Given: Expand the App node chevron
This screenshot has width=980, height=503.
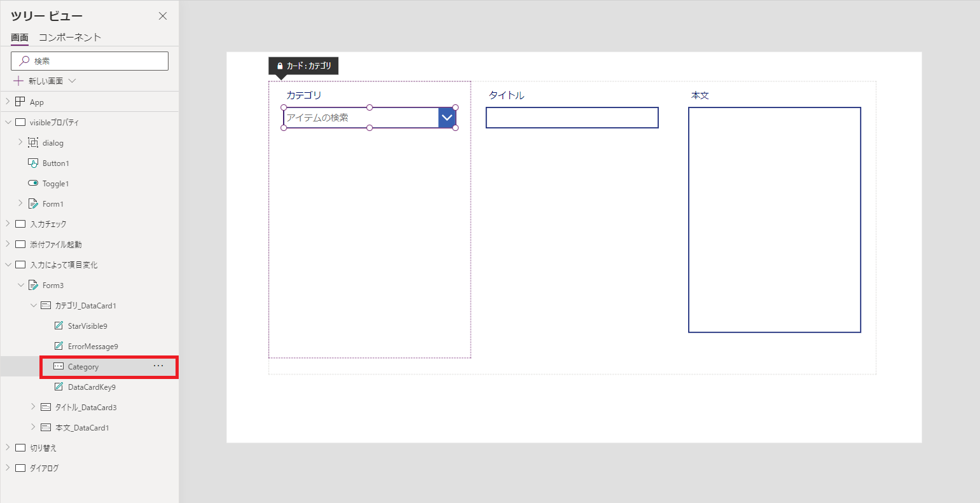Looking at the screenshot, I should (8, 102).
